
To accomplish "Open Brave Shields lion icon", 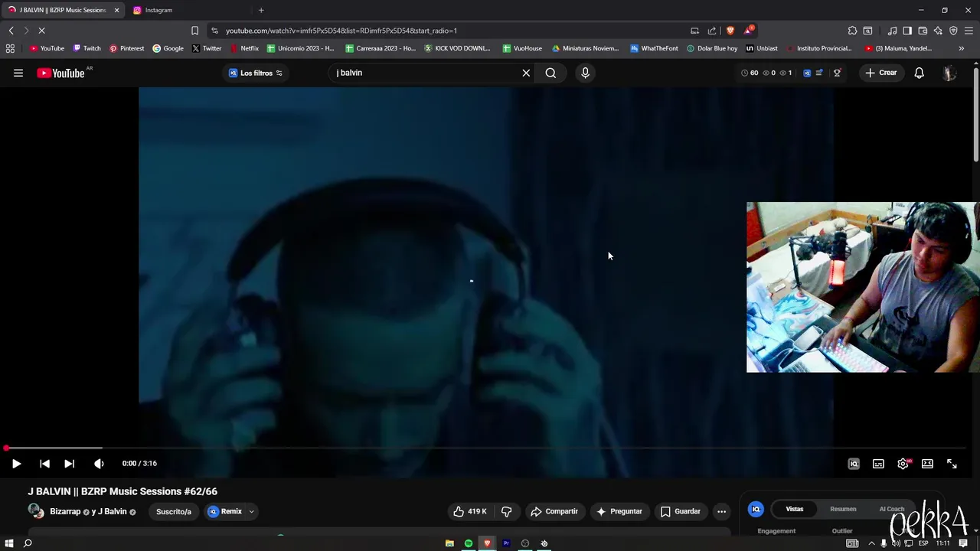I will 730,31.
